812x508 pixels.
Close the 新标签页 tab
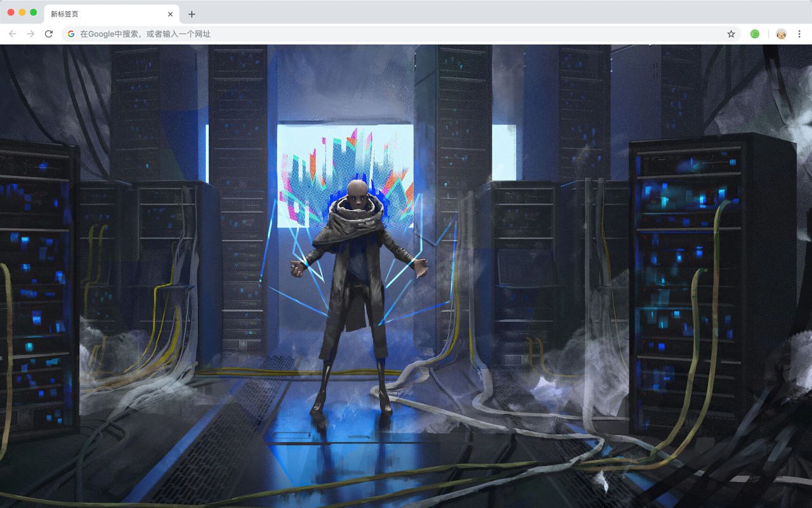169,13
